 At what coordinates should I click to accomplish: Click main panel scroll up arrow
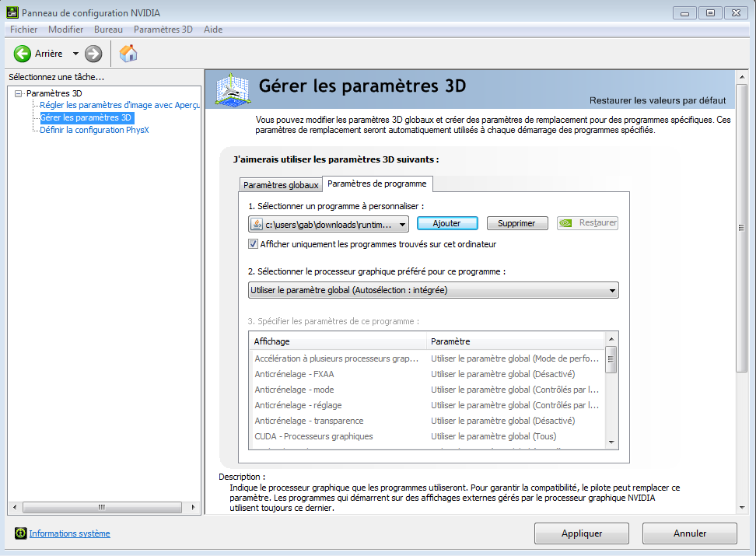(x=742, y=77)
